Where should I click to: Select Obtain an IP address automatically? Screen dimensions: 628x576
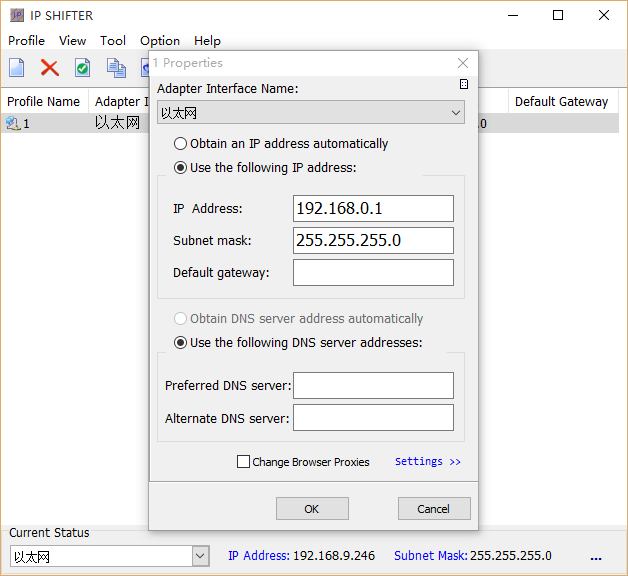(x=181, y=144)
